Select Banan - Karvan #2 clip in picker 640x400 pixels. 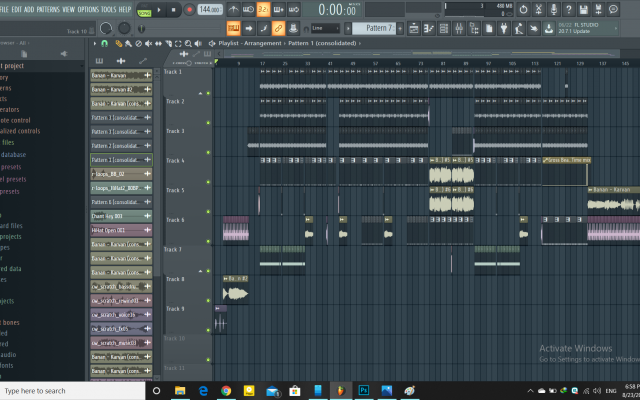click(x=121, y=89)
